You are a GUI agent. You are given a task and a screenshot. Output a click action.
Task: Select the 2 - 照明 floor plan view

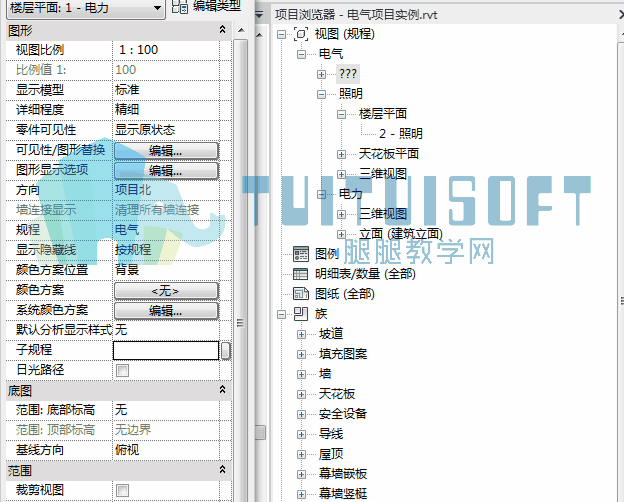click(401, 133)
